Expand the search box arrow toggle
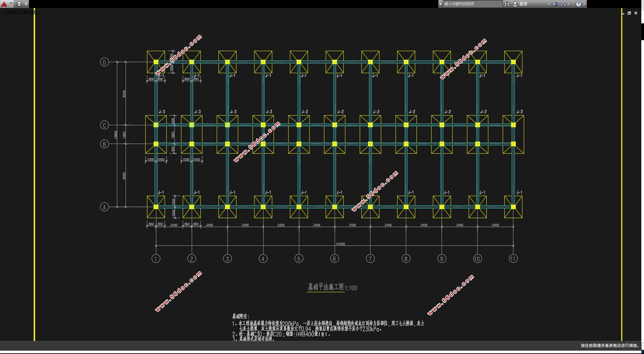 441,4
